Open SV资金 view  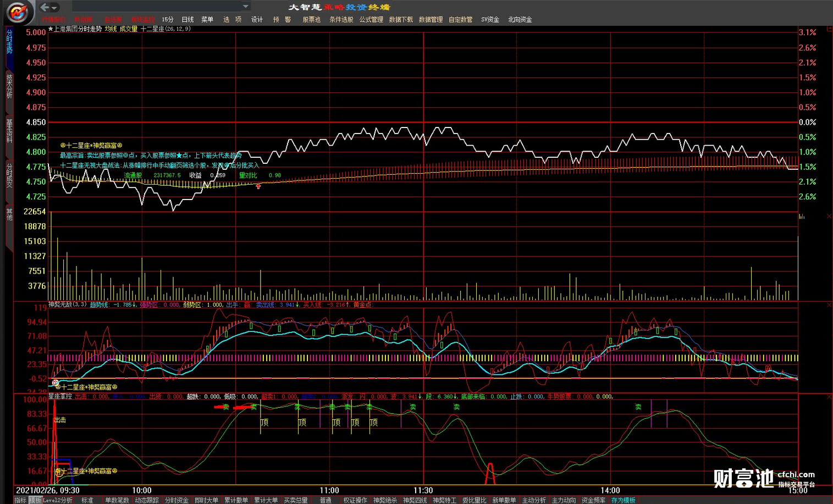tap(490, 19)
